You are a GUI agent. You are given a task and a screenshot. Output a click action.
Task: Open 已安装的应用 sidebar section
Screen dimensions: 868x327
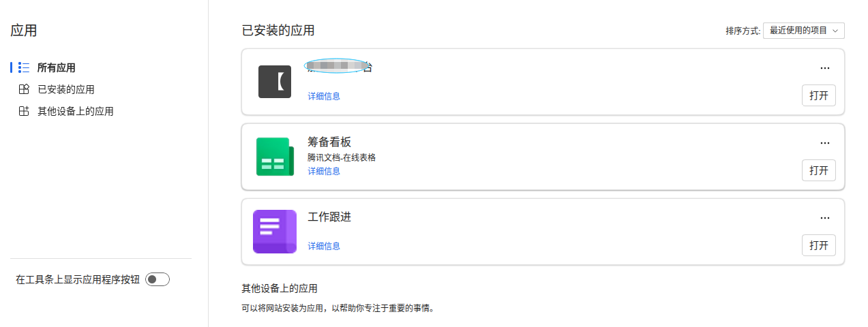[x=65, y=89]
